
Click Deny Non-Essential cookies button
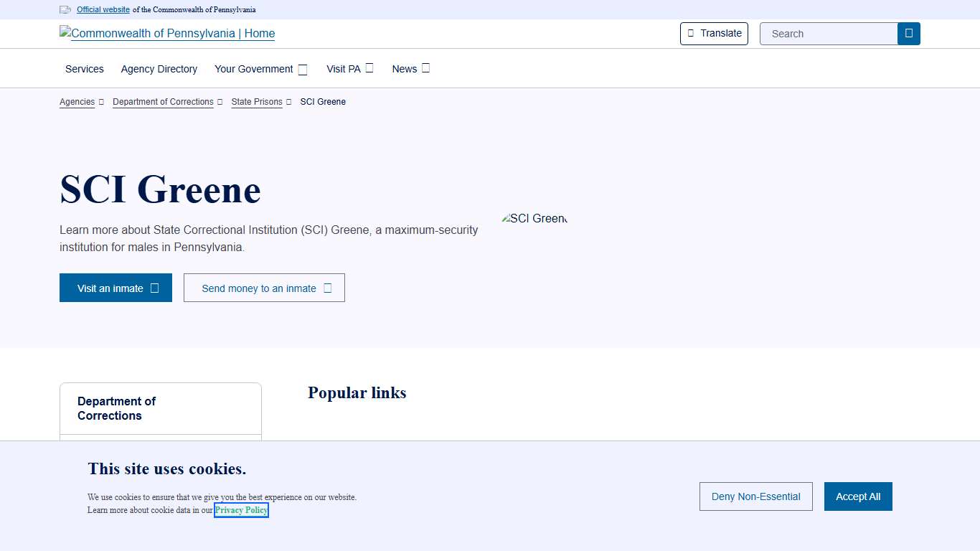(x=755, y=496)
